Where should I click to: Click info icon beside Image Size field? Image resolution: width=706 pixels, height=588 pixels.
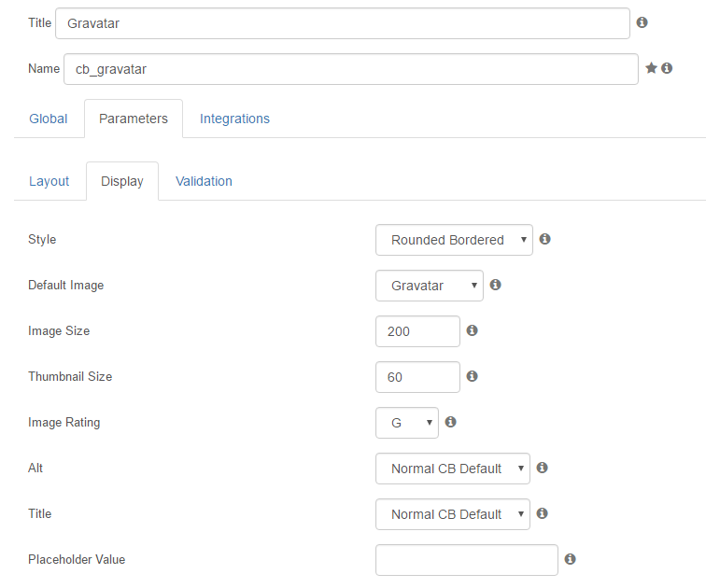point(472,330)
